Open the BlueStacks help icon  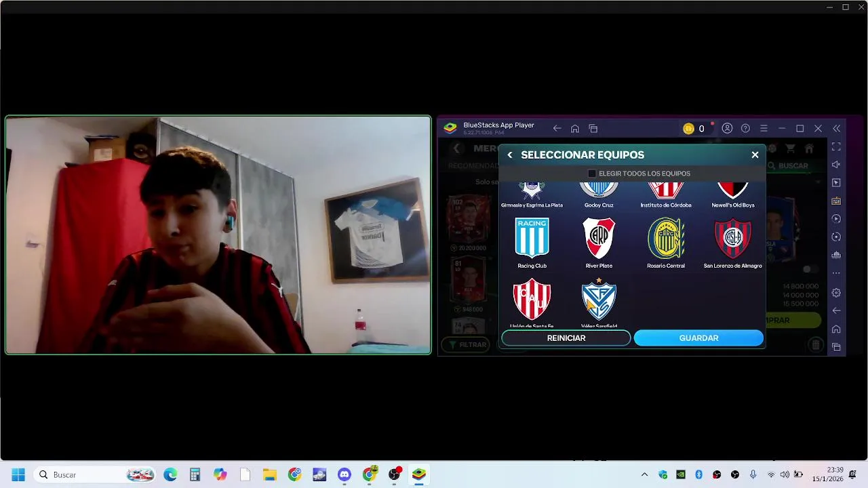point(745,129)
